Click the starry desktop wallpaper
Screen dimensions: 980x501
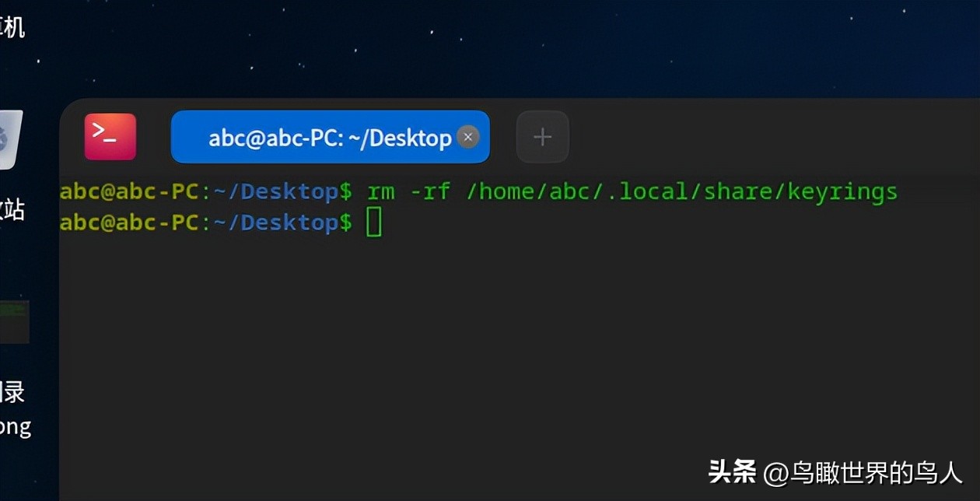pos(544,47)
